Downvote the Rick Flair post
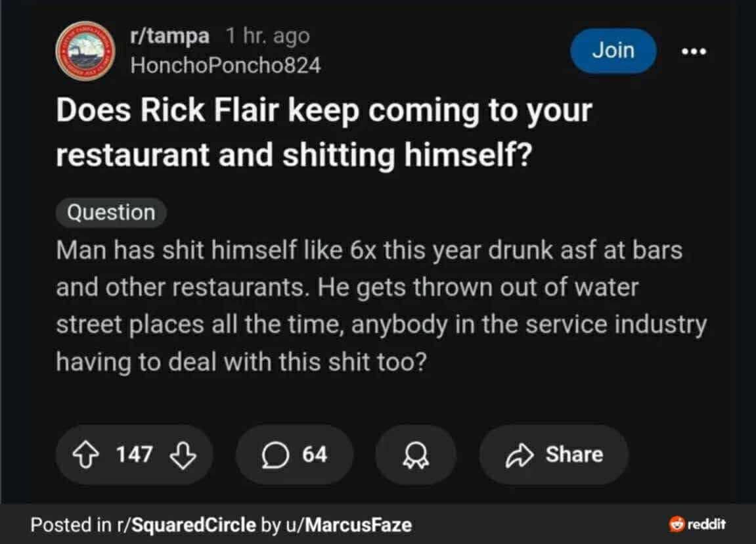 coord(183,455)
